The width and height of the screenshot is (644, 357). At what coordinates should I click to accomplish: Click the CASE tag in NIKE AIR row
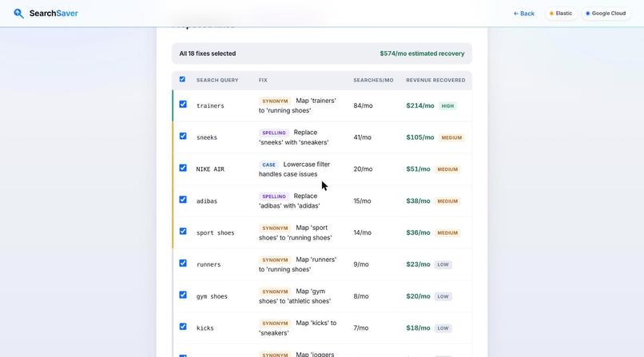[268, 165]
